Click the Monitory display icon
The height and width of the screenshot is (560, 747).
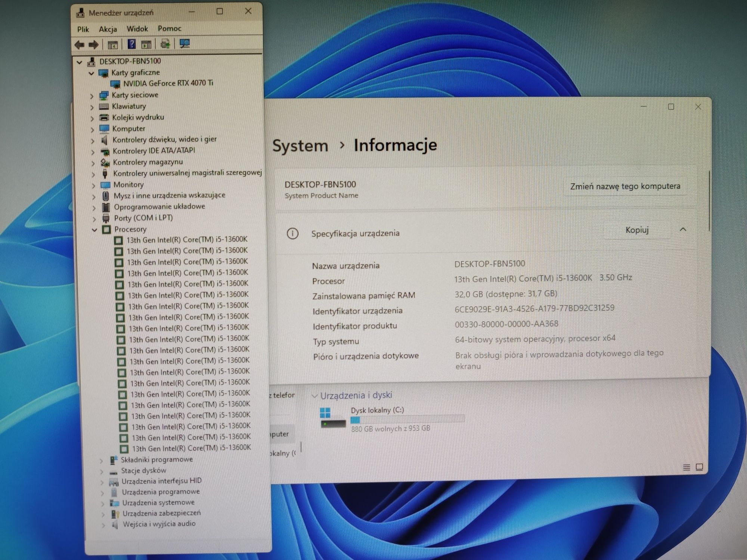105,185
